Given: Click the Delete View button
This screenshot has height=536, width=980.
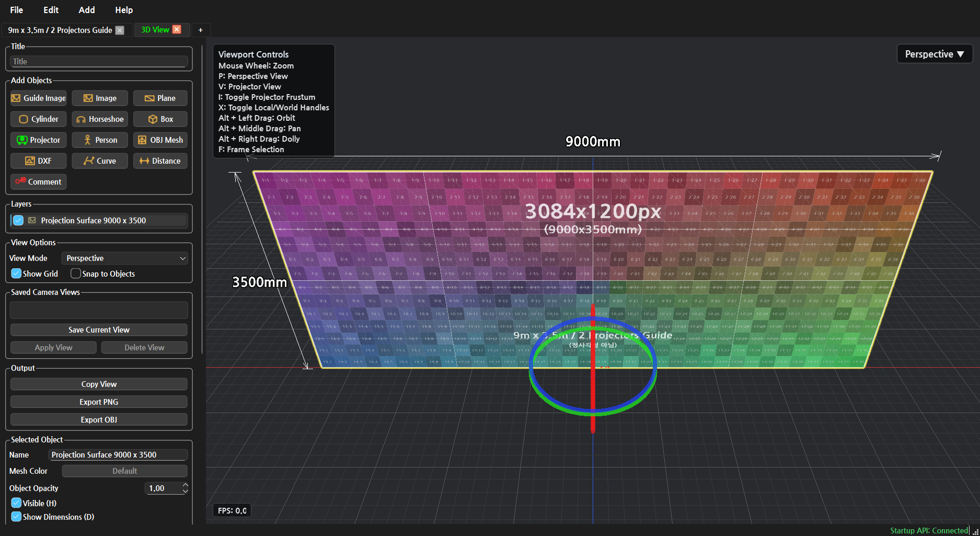Looking at the screenshot, I should pyautogui.click(x=144, y=348).
